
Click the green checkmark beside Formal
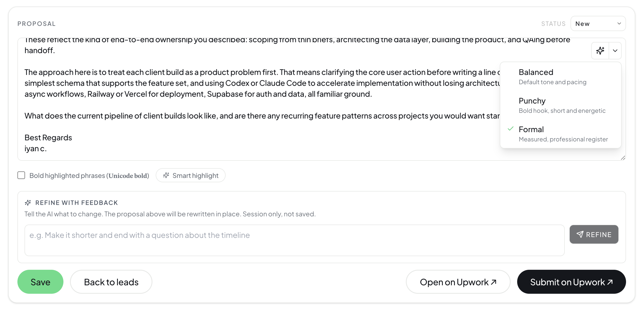(x=511, y=129)
